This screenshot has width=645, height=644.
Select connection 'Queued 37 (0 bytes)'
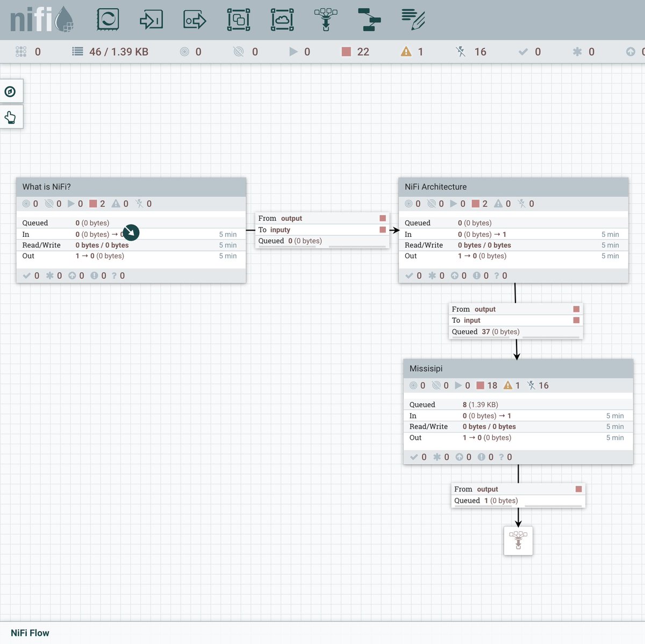(x=486, y=331)
